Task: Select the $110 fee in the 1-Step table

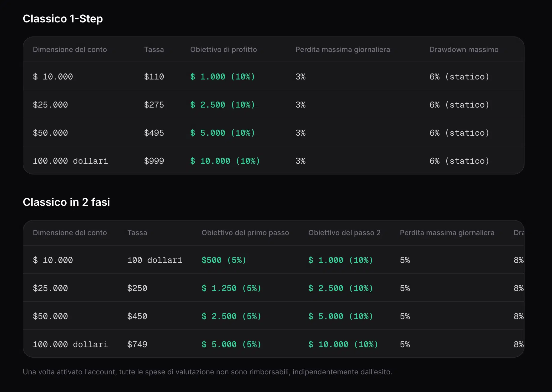Action: click(x=154, y=76)
